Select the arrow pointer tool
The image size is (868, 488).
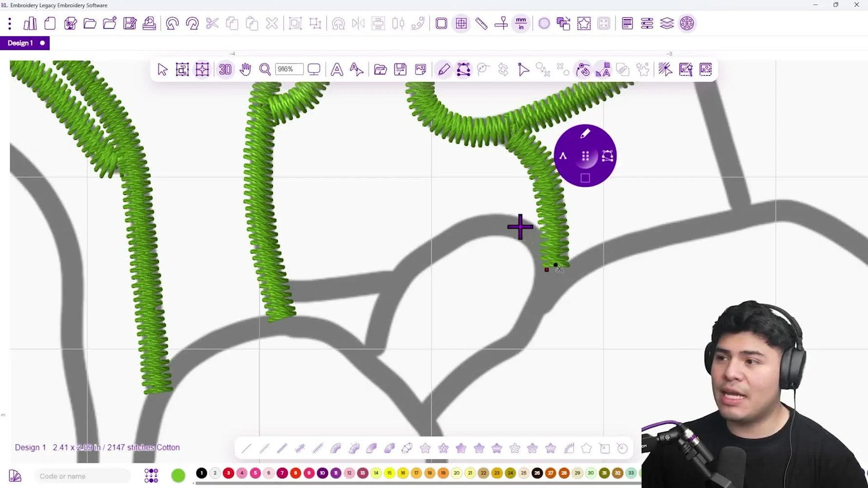pyautogui.click(x=162, y=70)
